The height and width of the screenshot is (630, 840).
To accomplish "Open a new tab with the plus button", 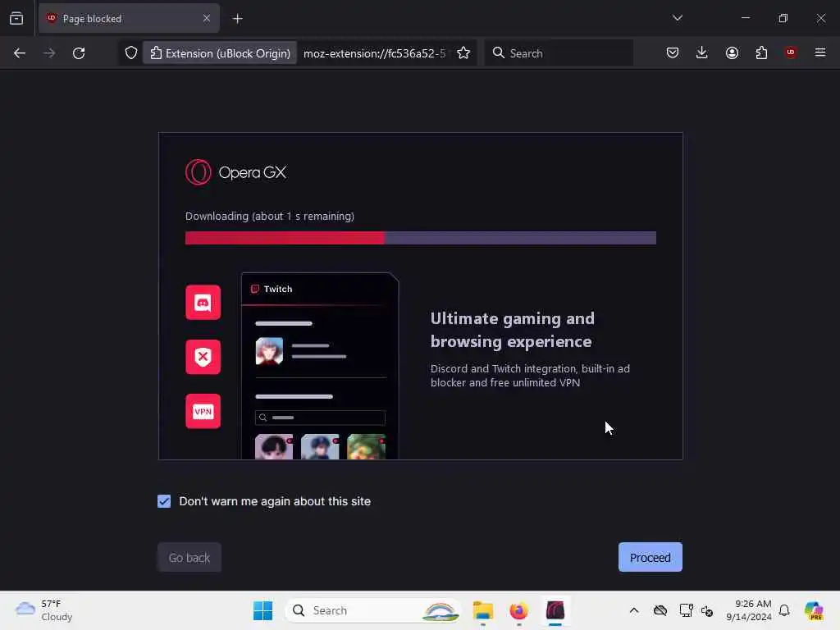I will (237, 19).
